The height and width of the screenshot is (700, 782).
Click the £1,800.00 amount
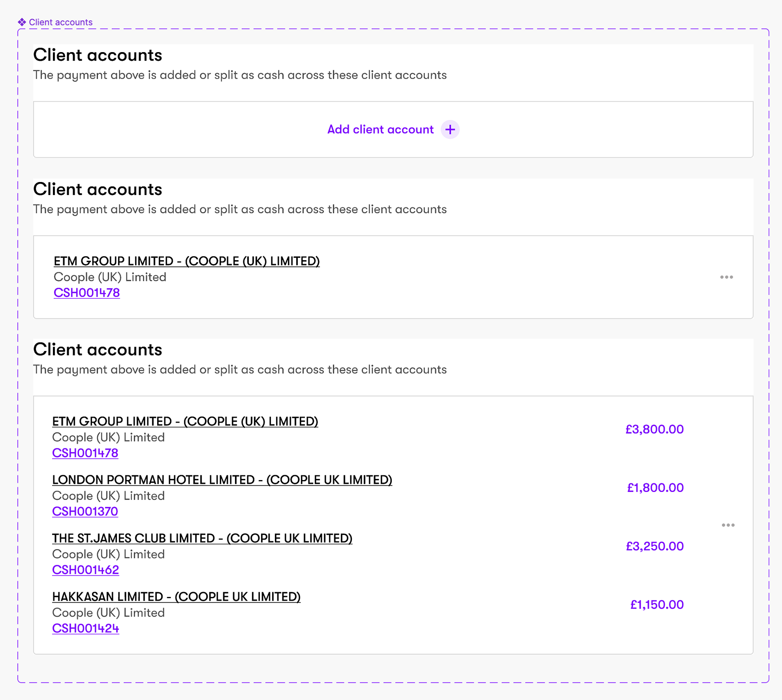pos(655,487)
